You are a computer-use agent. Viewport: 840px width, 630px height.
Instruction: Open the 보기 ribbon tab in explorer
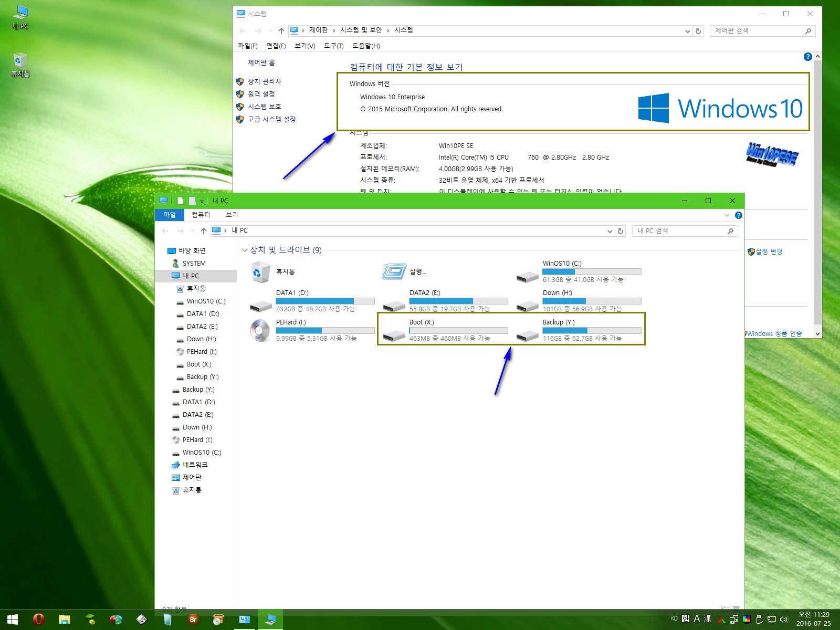232,215
